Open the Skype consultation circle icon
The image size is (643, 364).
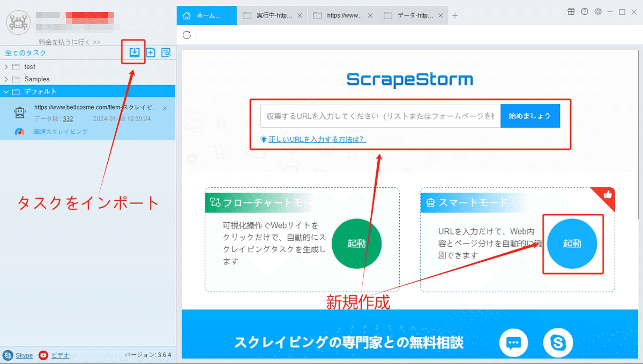coord(558,343)
